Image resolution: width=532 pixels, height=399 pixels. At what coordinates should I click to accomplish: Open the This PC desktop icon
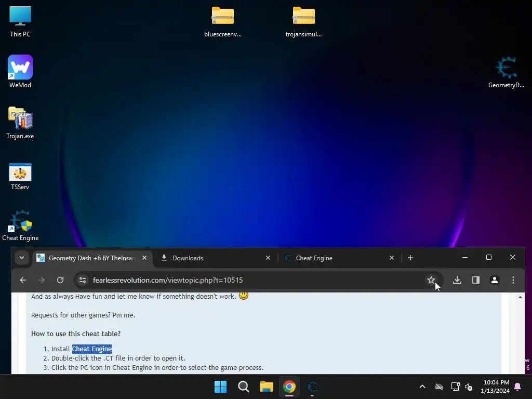point(20,21)
